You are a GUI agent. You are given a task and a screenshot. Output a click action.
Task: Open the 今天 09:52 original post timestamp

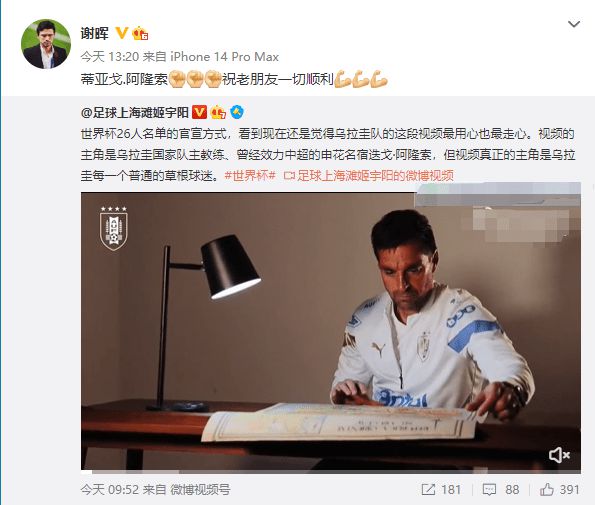(x=110, y=489)
